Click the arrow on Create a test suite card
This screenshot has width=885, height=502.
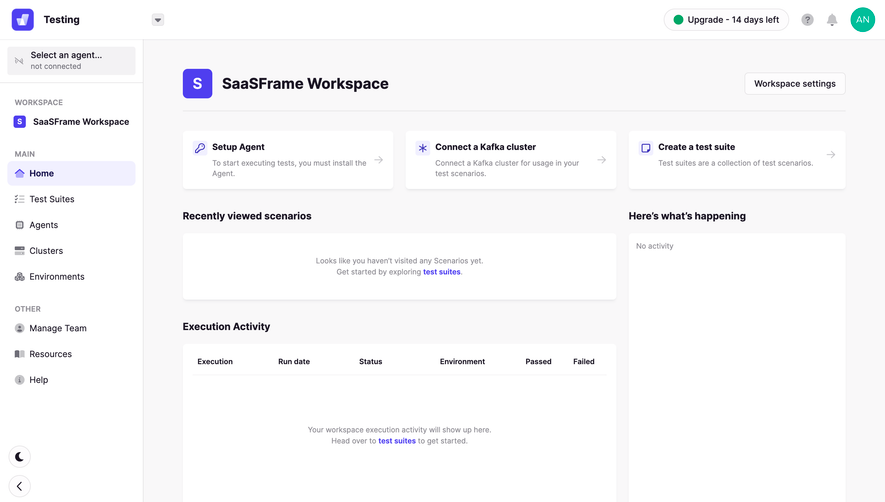tap(831, 154)
